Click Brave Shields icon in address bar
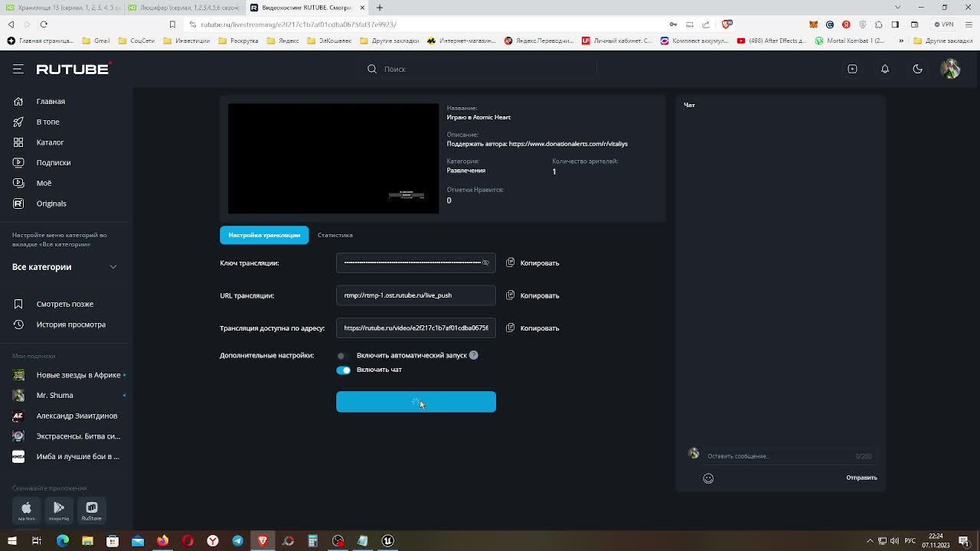This screenshot has width=980, height=551. [727, 24]
